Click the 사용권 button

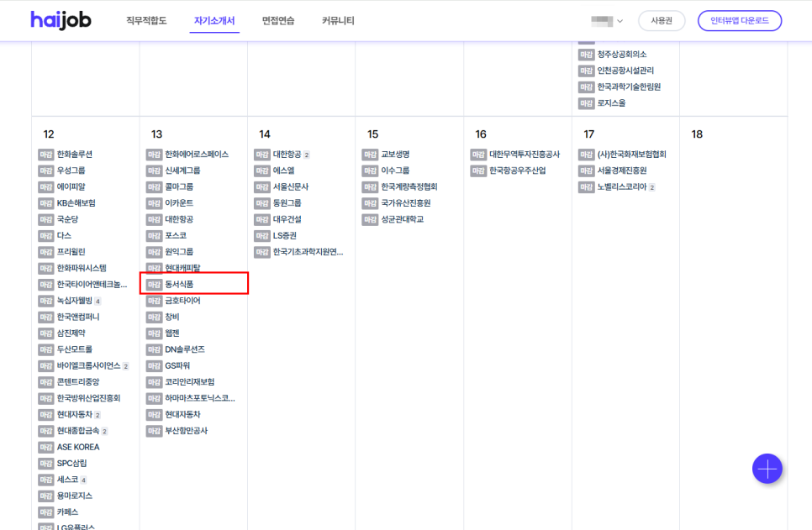pyautogui.click(x=662, y=21)
